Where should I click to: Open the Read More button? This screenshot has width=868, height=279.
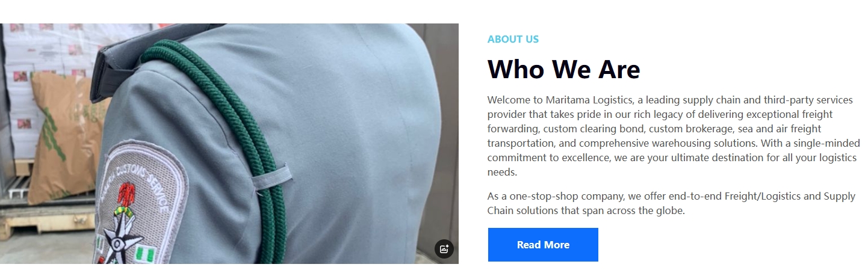(543, 245)
